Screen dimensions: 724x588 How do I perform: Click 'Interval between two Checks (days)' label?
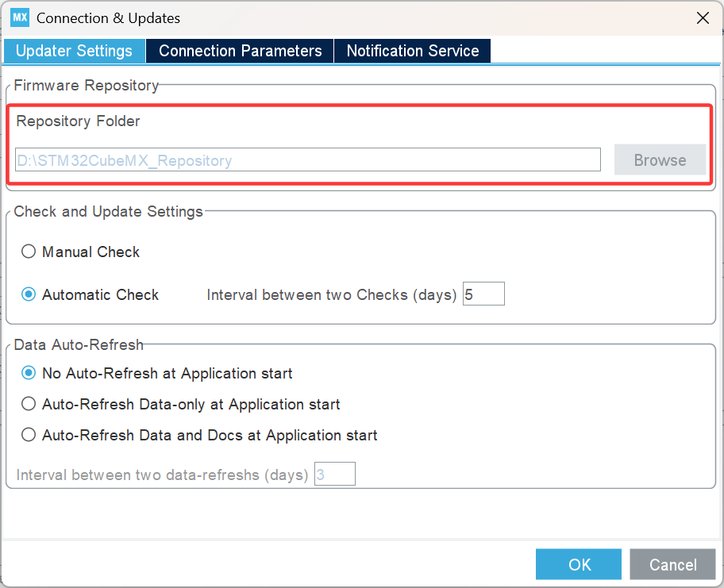click(x=332, y=294)
